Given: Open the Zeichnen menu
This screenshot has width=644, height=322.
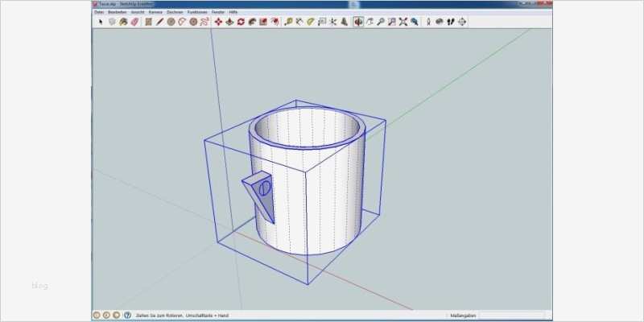Looking at the screenshot, I should pyautogui.click(x=175, y=12).
